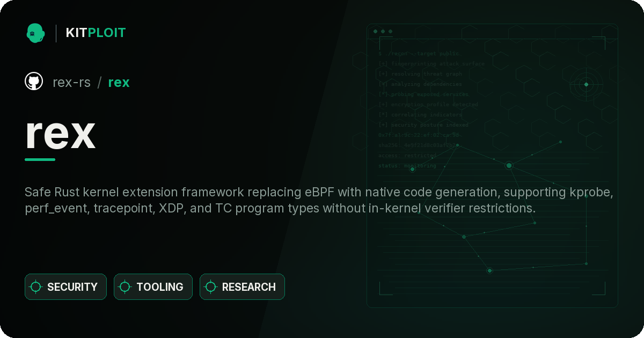Click the crosshair icon in TOOLING badge
Image resolution: width=644 pixels, height=338 pixels.
125,287
